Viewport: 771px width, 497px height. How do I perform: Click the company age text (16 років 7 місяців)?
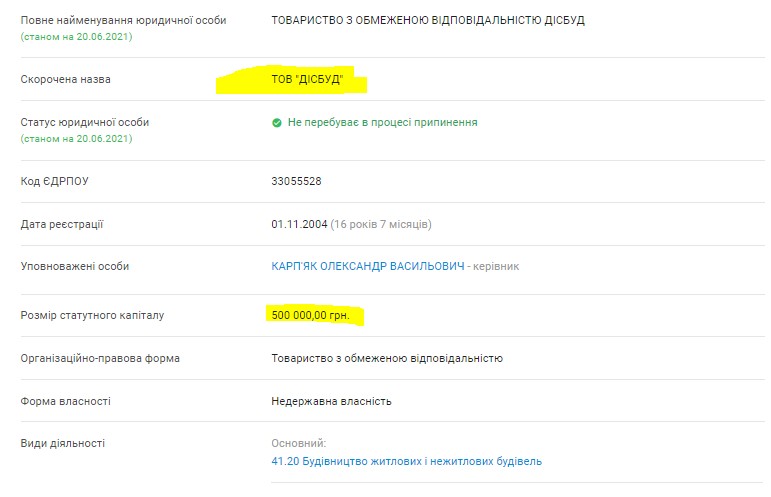(381, 224)
